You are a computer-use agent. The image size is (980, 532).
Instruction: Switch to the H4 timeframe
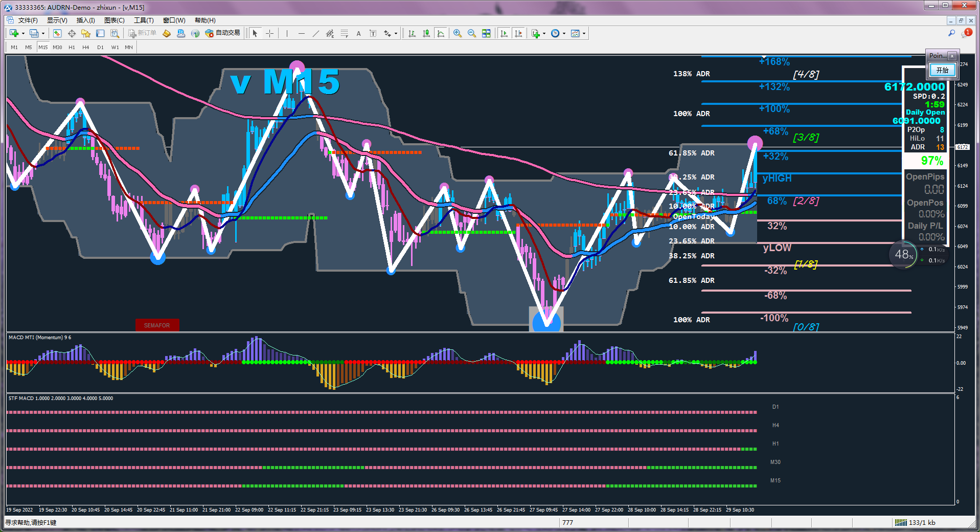(85, 47)
